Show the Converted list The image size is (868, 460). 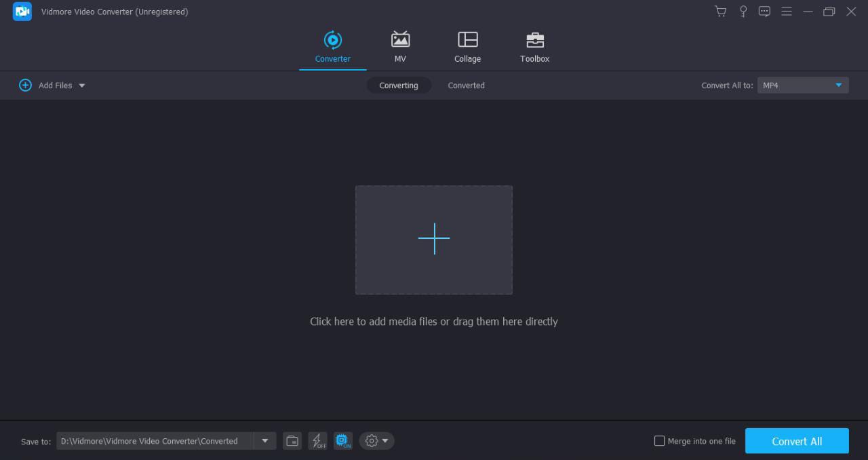point(466,85)
